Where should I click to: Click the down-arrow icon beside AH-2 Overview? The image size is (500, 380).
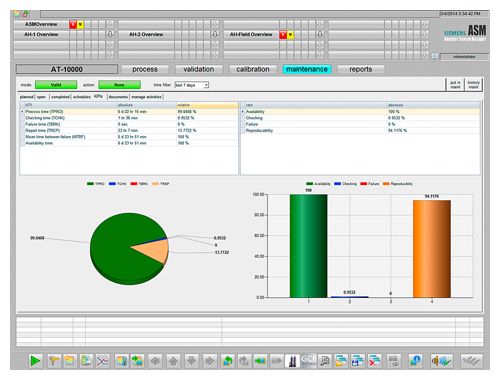(215, 34)
